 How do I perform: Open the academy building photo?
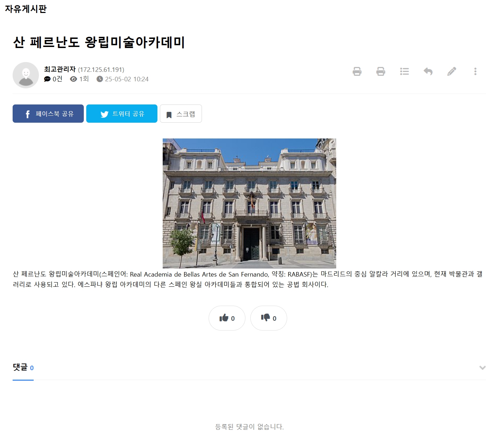pyautogui.click(x=249, y=203)
